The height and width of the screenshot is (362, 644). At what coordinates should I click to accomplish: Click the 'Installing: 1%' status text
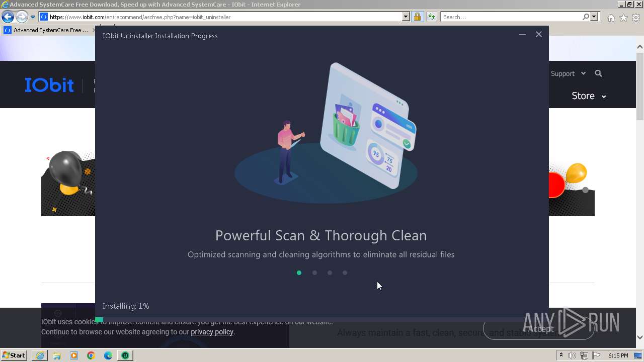[x=126, y=306]
